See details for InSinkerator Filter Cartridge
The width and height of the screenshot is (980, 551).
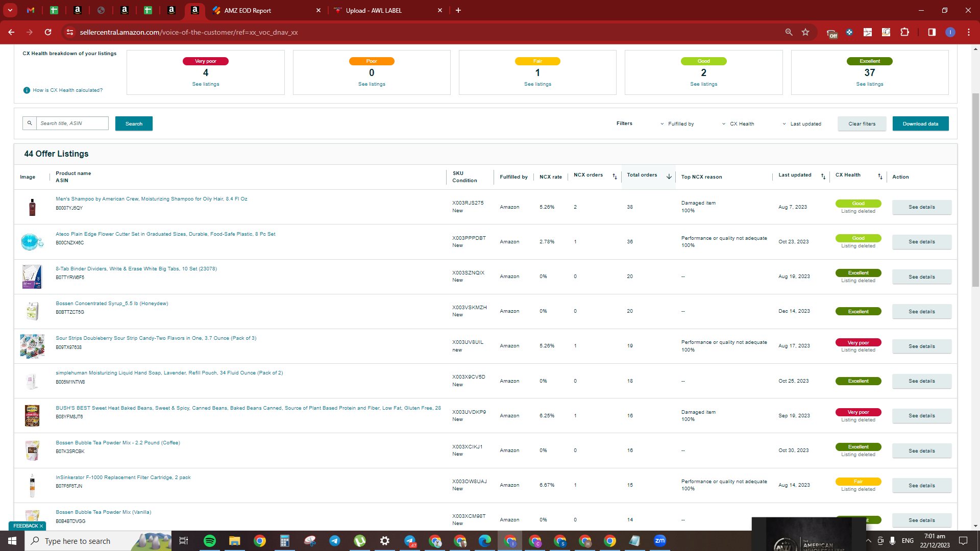coord(921,486)
